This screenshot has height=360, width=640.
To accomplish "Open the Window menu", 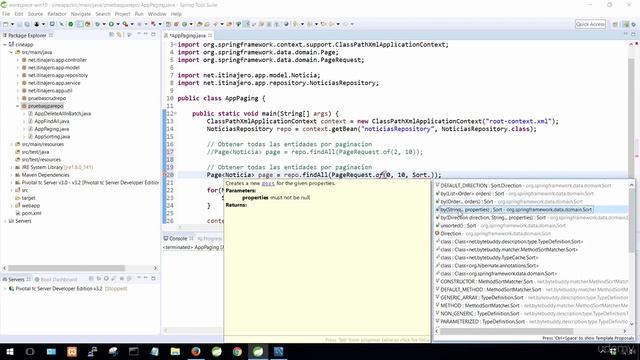I will point(157,14).
